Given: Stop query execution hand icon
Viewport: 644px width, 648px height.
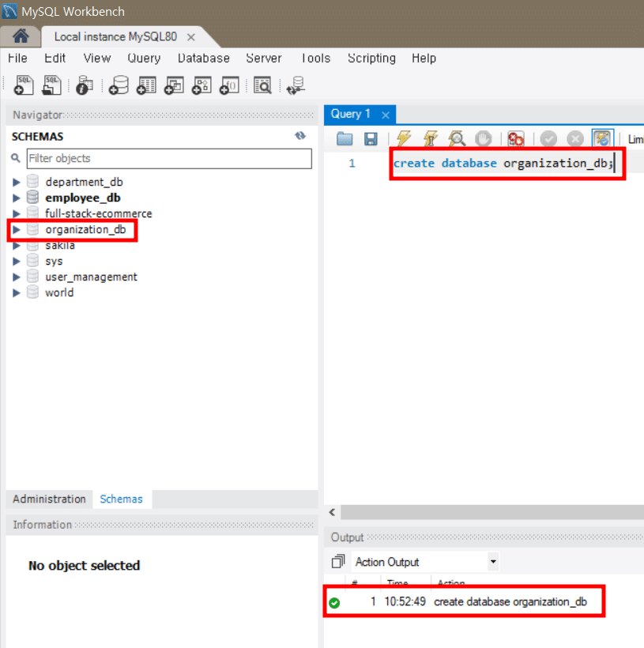Looking at the screenshot, I should click(484, 139).
